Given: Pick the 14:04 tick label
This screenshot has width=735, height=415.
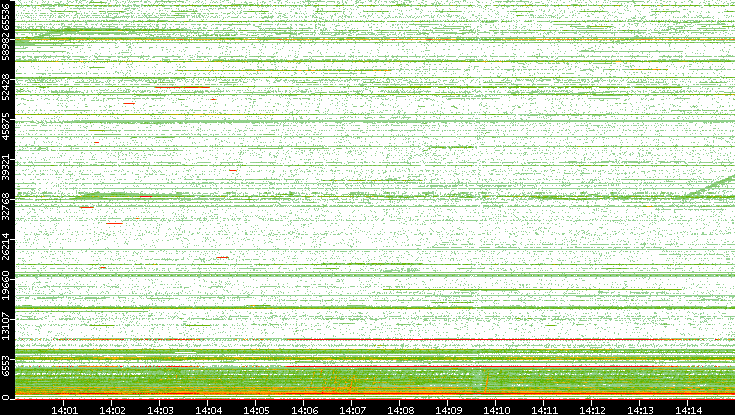Looking at the screenshot, I should pos(208,410).
